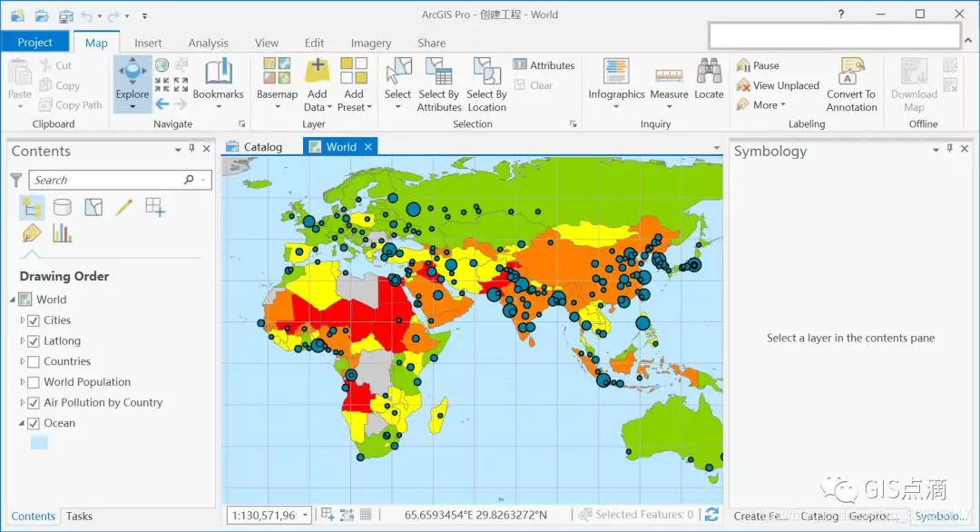The image size is (980, 532).
Task: Go to previous extent arrow
Action: 162,104
